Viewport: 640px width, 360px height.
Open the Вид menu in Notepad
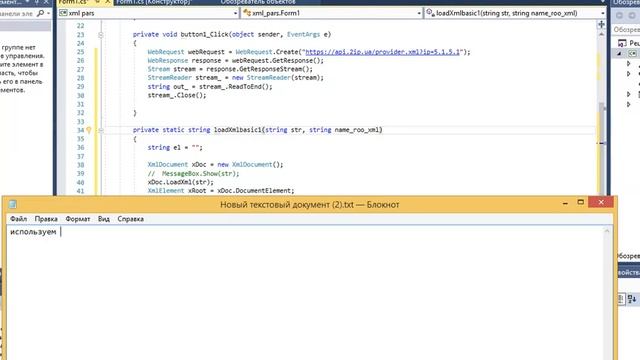(x=104, y=219)
